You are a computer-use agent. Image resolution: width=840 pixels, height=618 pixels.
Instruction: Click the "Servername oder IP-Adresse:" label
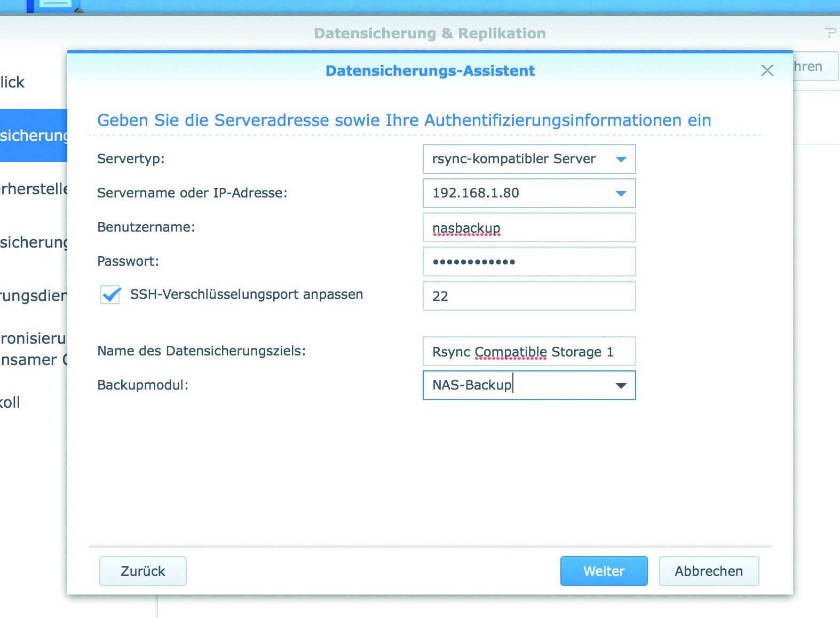click(x=192, y=193)
